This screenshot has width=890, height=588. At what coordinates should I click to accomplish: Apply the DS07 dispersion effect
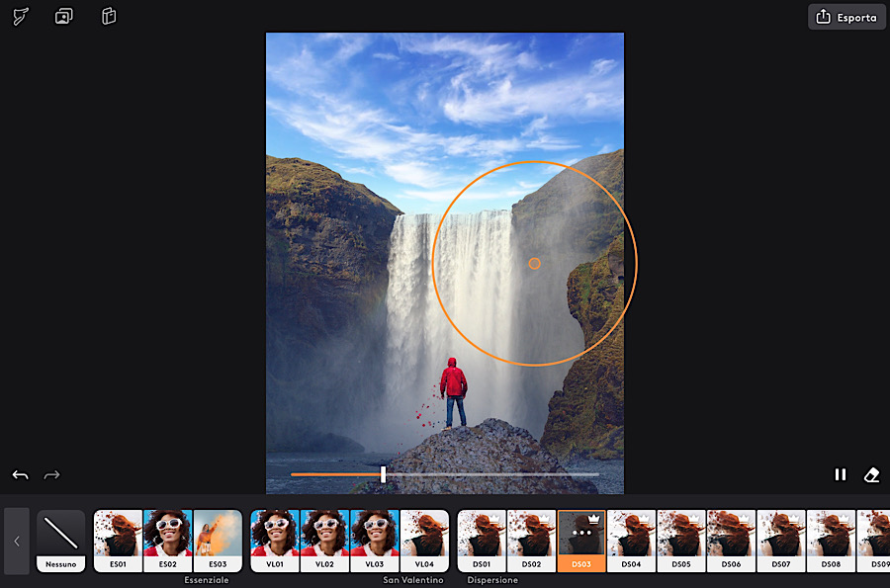point(781,541)
